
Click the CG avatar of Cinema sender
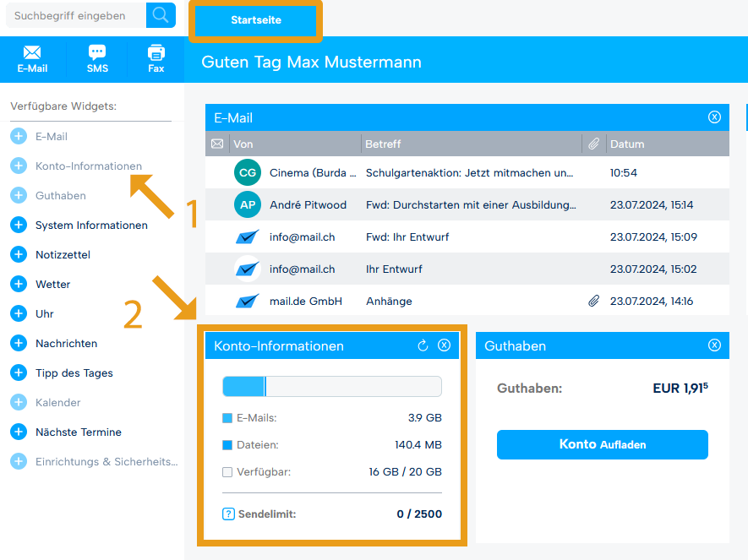coord(248,172)
